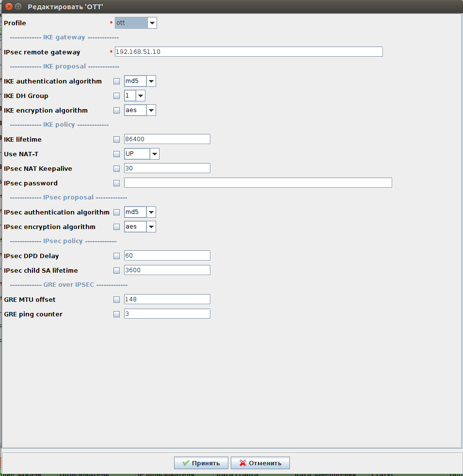Click the red X Отменить button
The image size is (463, 476).
260,463
